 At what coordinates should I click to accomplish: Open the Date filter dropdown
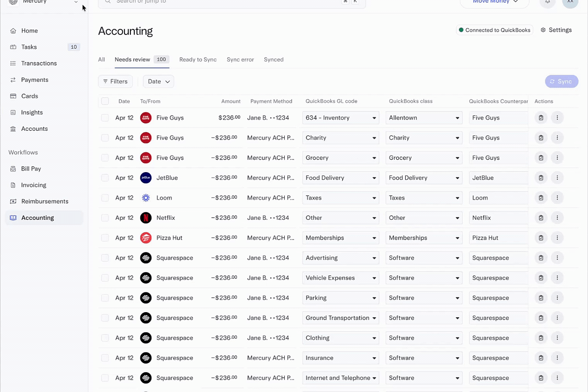click(x=158, y=82)
